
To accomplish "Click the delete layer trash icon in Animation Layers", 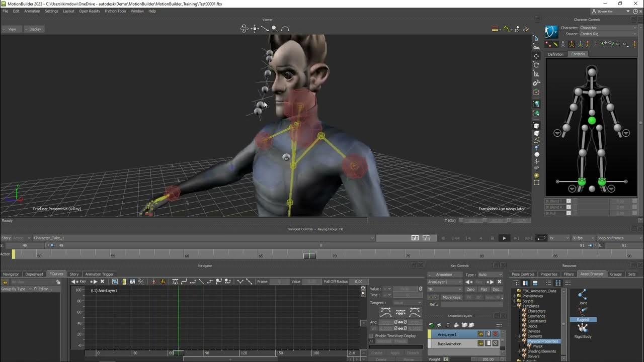I will [448, 325].
